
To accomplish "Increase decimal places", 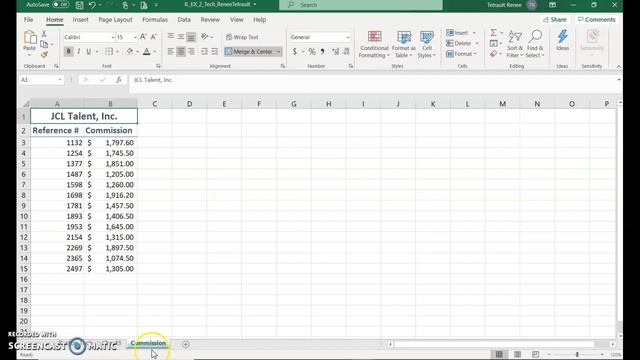I will (x=336, y=51).
